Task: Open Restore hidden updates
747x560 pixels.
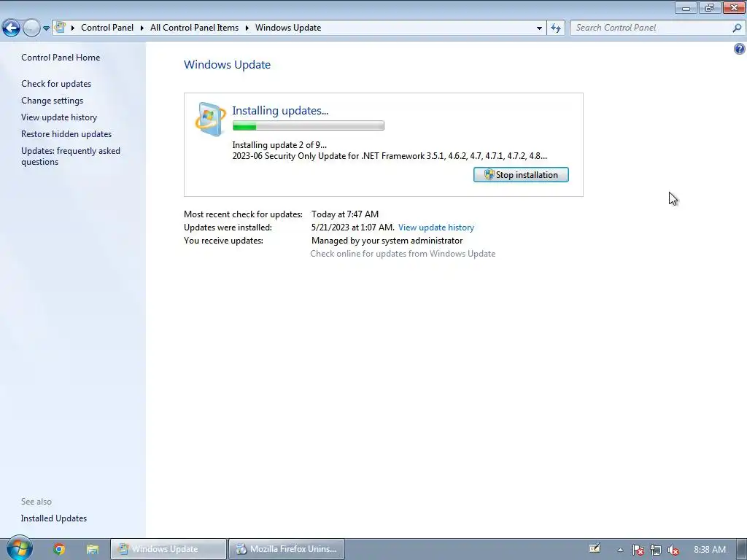Action: pyautogui.click(x=66, y=134)
